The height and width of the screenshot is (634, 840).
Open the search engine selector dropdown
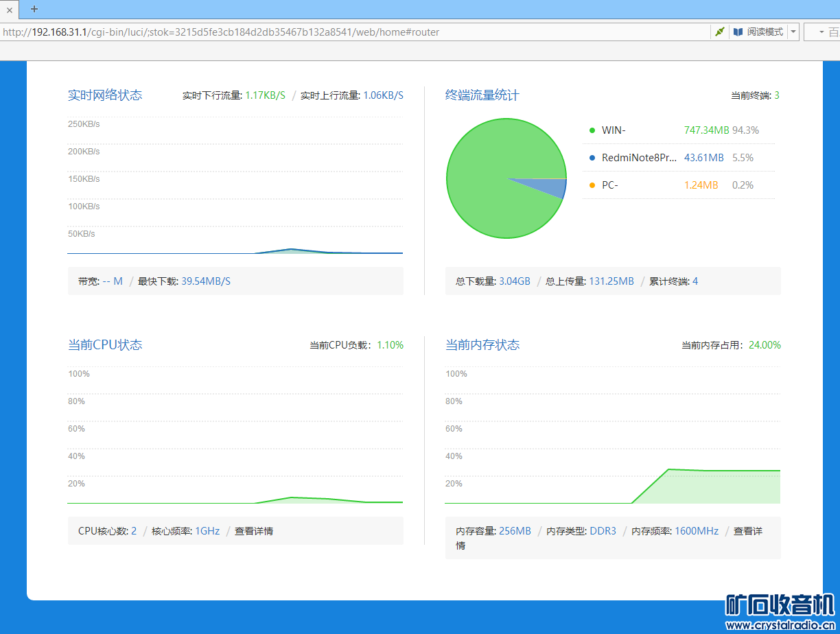point(821,32)
